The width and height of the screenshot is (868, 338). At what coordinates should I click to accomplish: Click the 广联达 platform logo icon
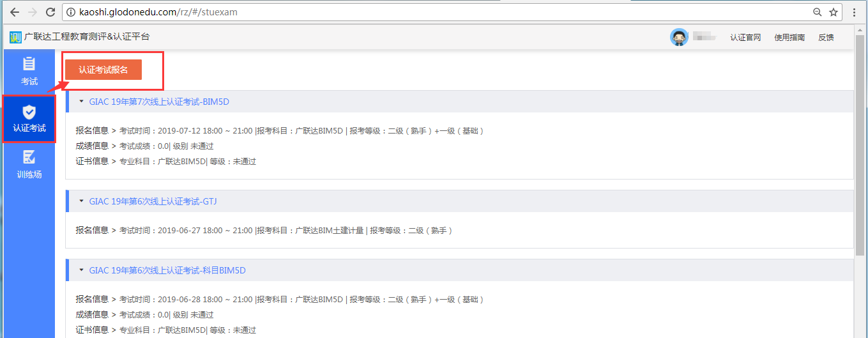(x=15, y=37)
